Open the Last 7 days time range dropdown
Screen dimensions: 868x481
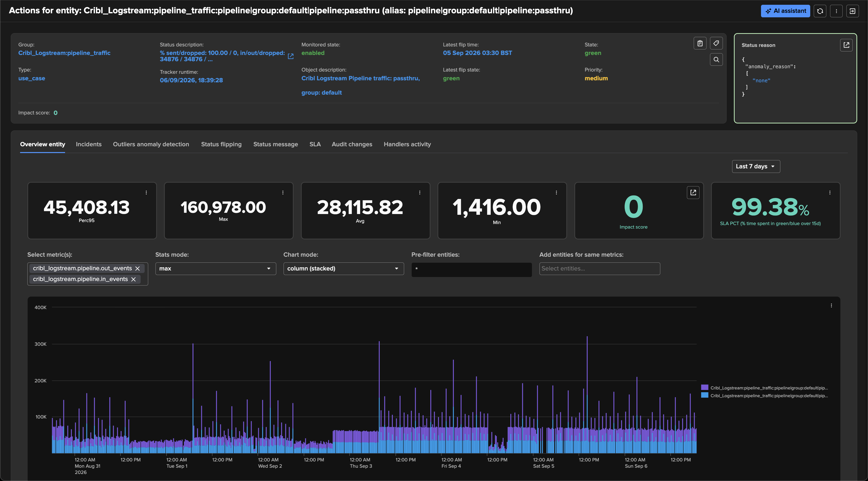(x=756, y=167)
